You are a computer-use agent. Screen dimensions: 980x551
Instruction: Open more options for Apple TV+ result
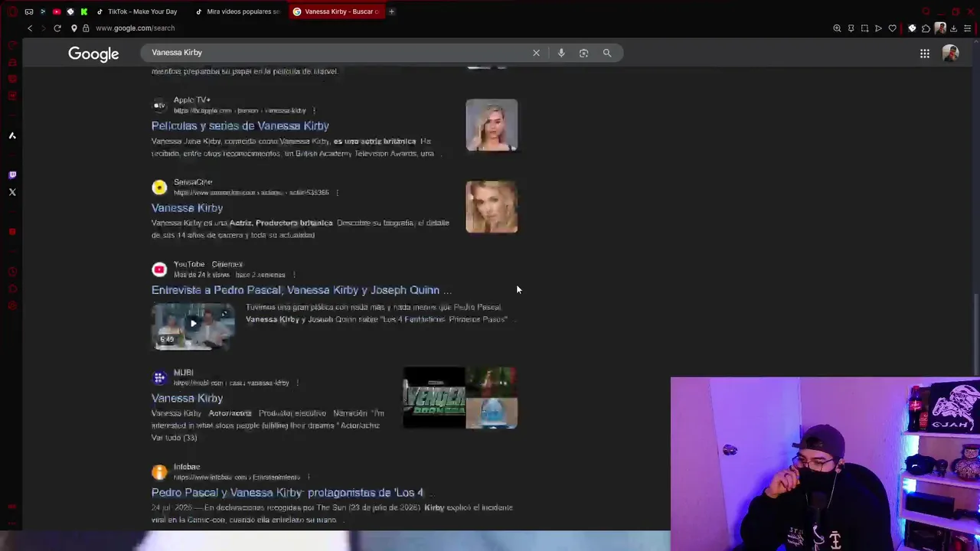(x=314, y=111)
